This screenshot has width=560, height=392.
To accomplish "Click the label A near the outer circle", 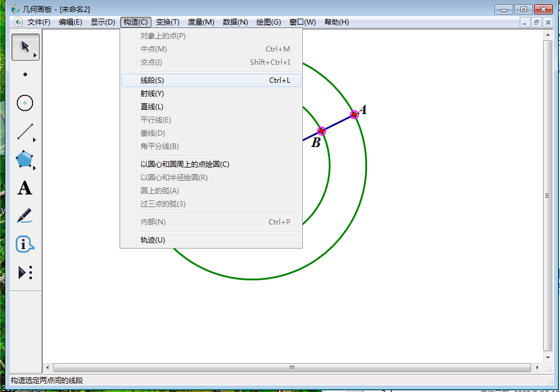I will point(362,109).
